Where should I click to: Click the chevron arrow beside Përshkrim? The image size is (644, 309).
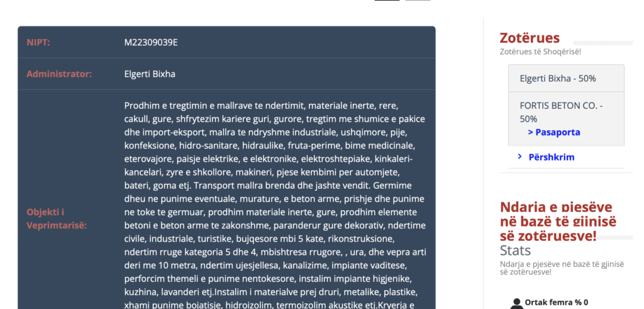tap(519, 156)
